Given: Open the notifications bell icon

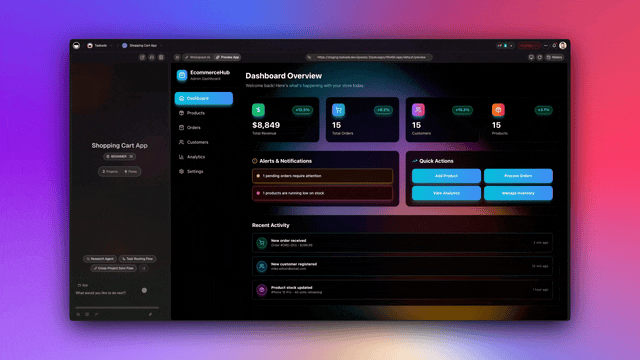Looking at the screenshot, I should pos(554,45).
